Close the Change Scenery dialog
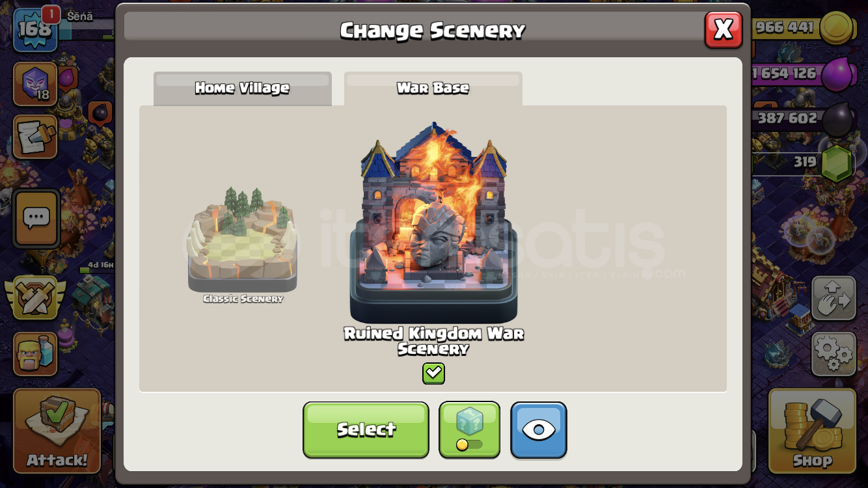868x488 pixels. coord(724,29)
